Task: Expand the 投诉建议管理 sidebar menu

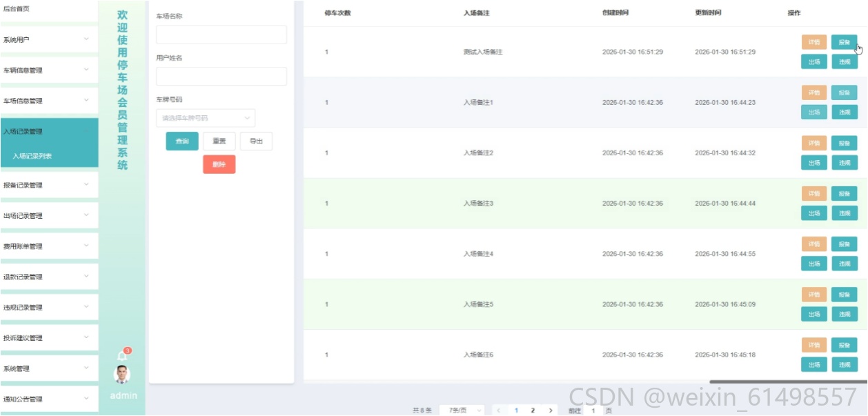Action: pos(49,338)
